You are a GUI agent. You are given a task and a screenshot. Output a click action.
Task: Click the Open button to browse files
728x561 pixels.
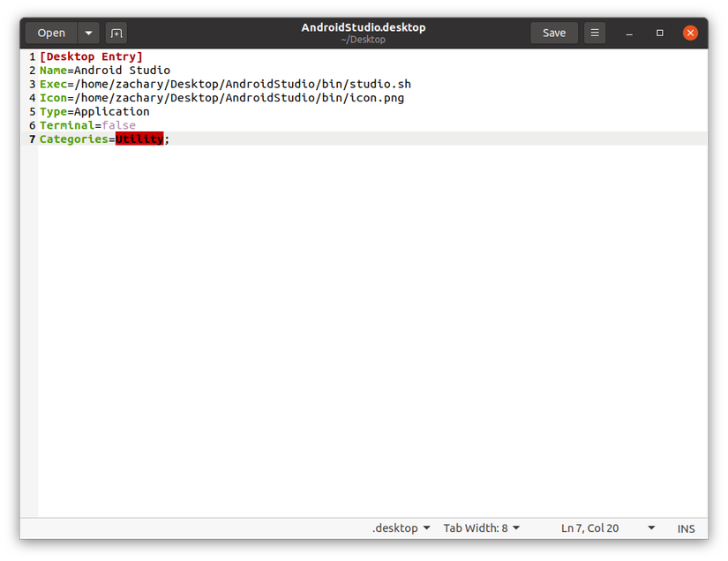pos(50,33)
